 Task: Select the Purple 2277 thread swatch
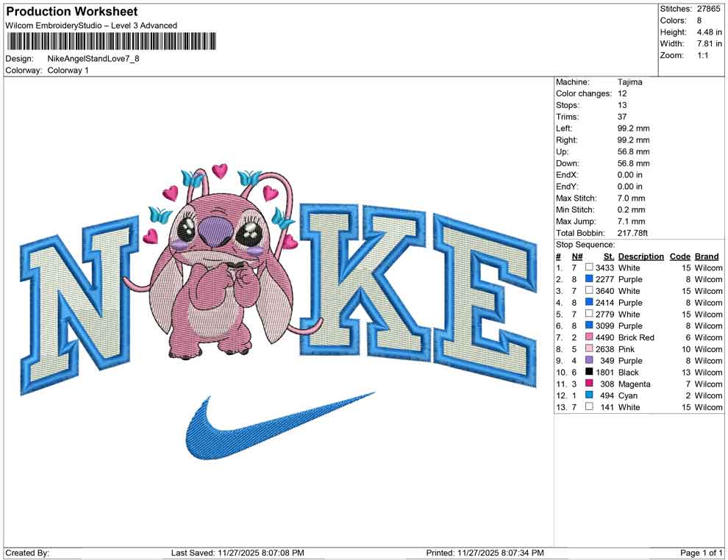588,279
